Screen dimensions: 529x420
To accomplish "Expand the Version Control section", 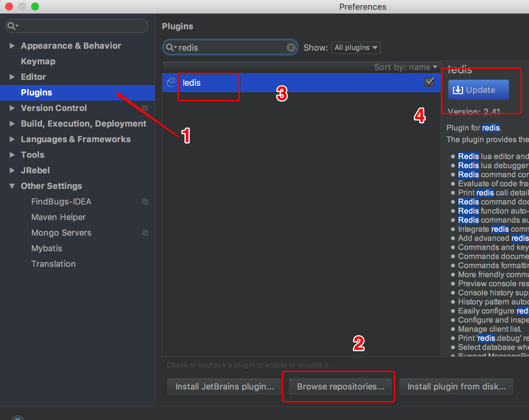I will click(12, 108).
